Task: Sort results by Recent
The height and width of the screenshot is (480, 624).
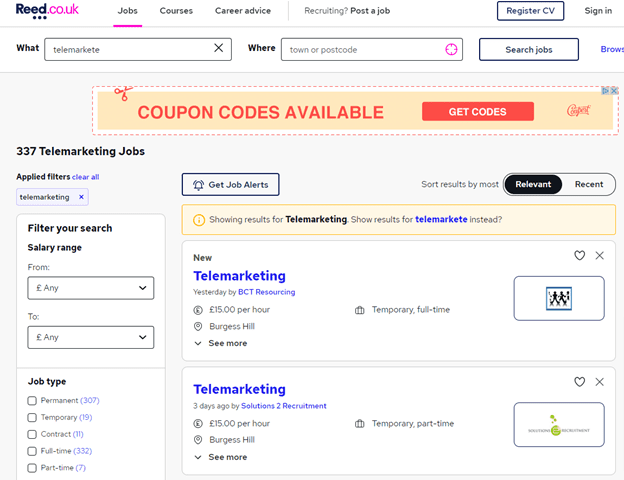Action: [589, 184]
